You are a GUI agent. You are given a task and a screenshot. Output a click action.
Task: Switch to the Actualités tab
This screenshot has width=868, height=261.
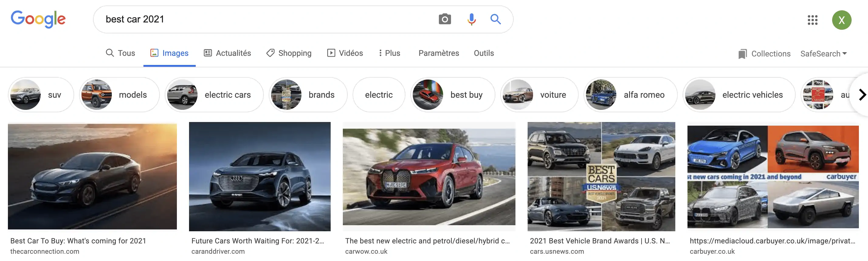point(227,53)
